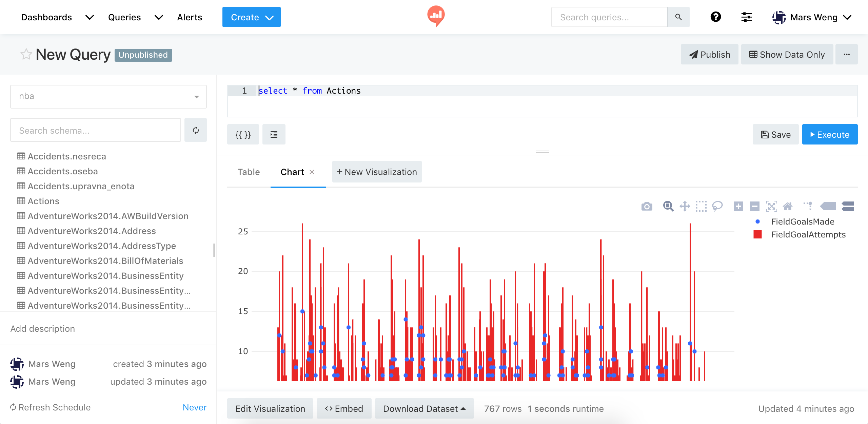Choose the box select chart tool
This screenshot has width=868, height=424.
701,206
